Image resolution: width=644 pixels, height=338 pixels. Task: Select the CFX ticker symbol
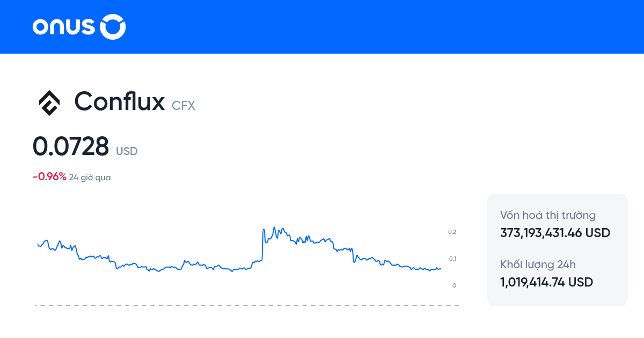pyautogui.click(x=183, y=106)
